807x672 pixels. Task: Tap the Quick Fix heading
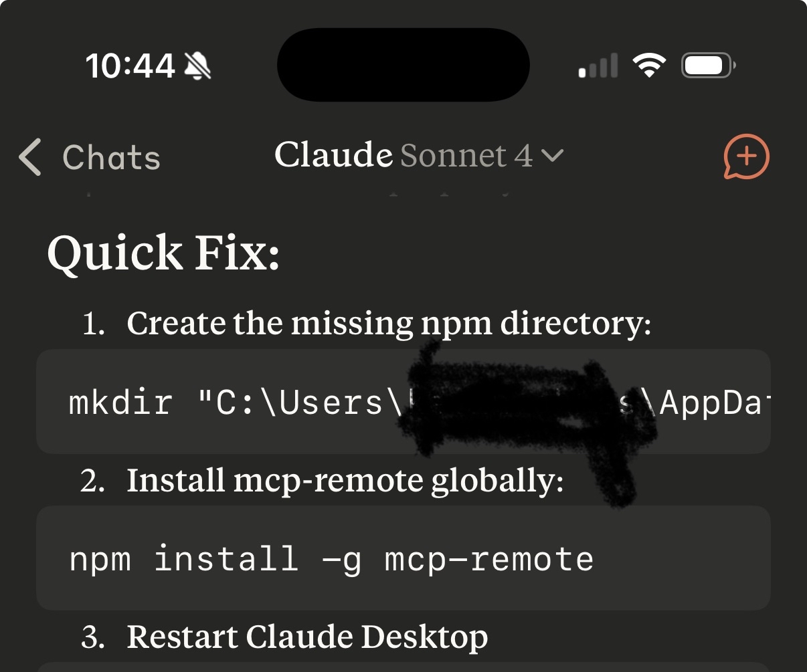tap(163, 254)
